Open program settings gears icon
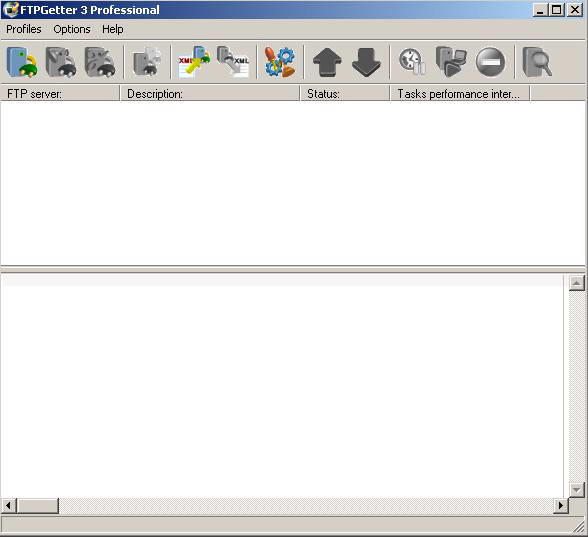Screen dimensions: 588x537 pos(280,62)
